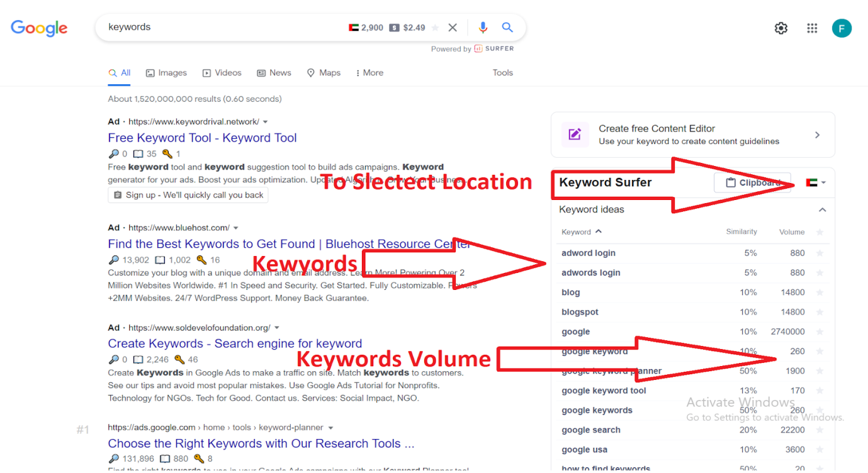The height and width of the screenshot is (473, 868).
Task: Sort by Similarity column header
Action: point(741,231)
